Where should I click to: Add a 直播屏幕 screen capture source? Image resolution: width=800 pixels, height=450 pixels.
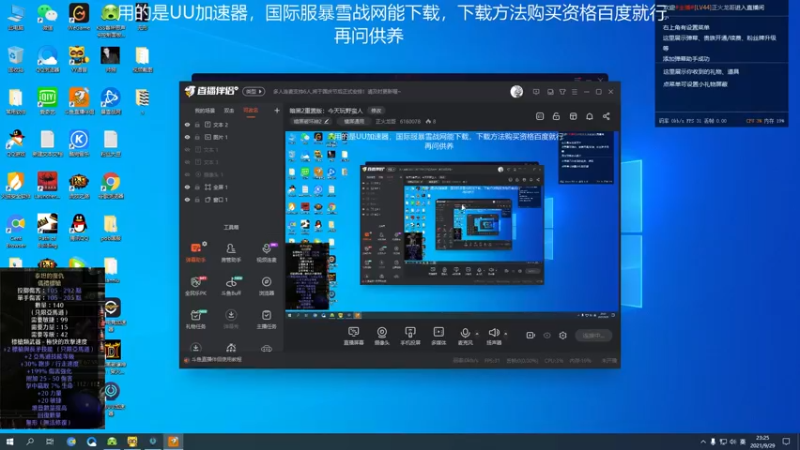354,336
